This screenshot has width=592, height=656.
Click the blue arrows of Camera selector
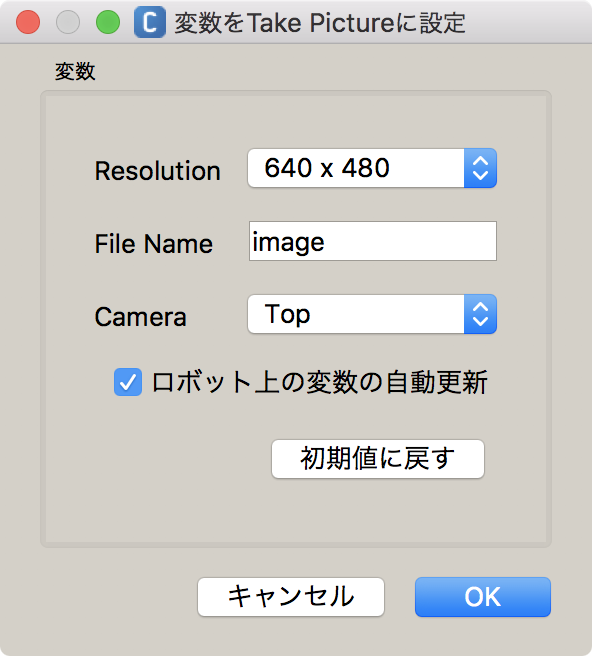coord(480,314)
